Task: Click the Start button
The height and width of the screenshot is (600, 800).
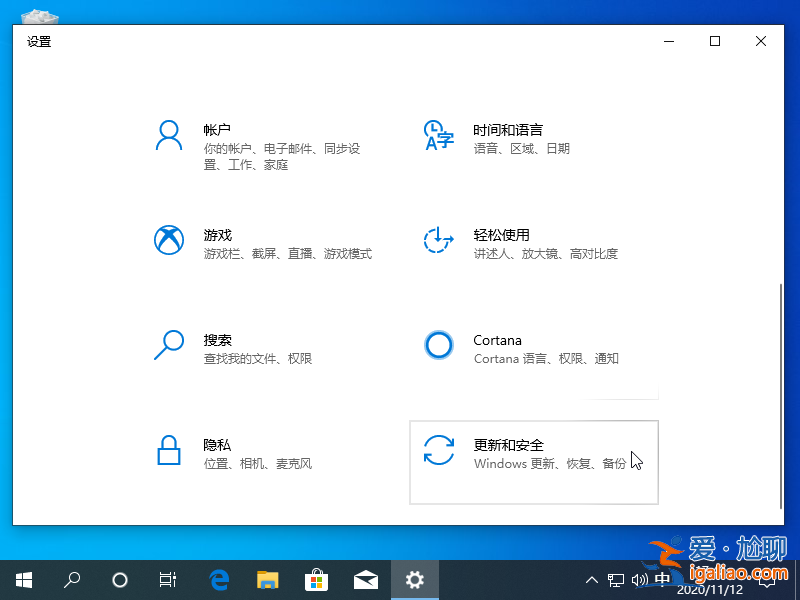Action: click(x=23, y=580)
